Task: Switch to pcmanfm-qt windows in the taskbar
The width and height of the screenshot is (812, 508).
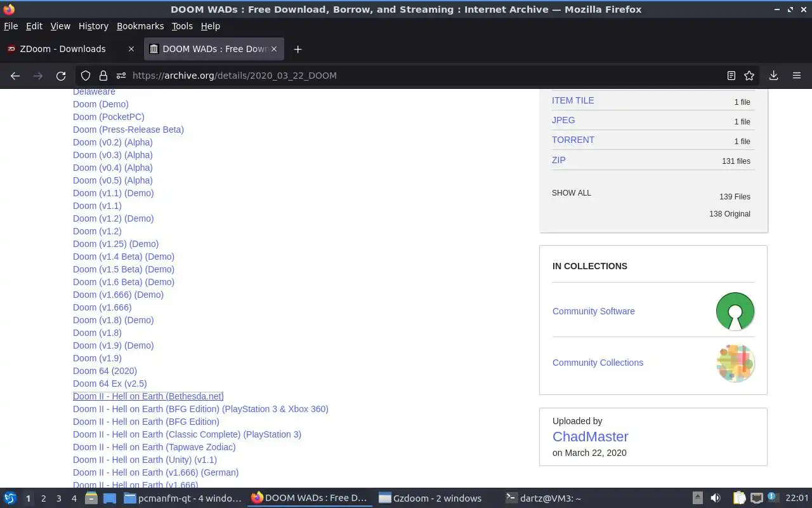Action: pos(183,498)
